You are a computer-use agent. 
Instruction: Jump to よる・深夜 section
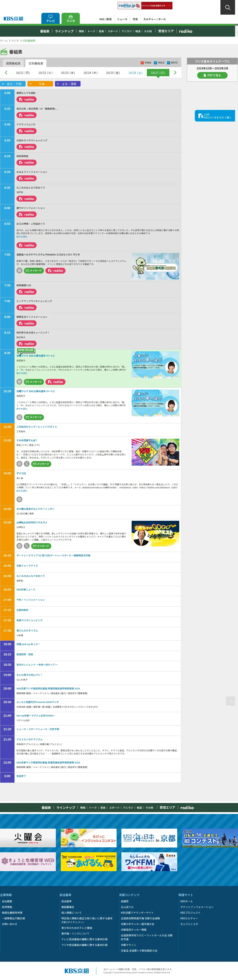[68, 84]
